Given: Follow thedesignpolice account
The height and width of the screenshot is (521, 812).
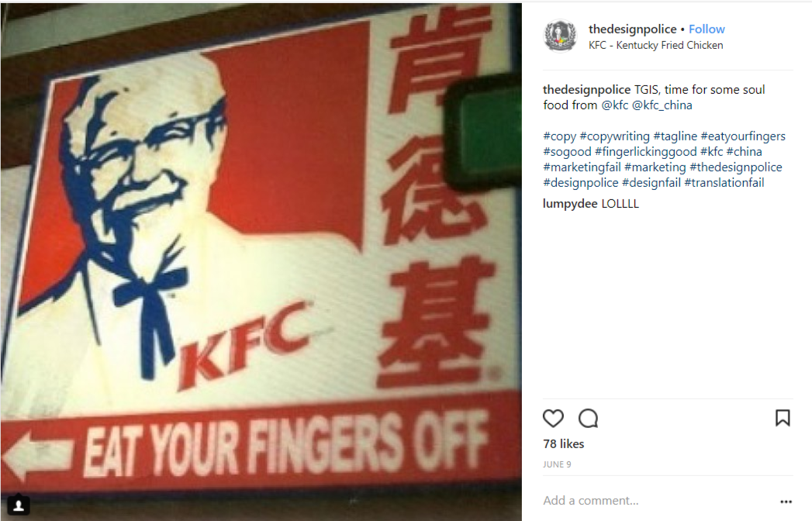Looking at the screenshot, I should point(707,29).
